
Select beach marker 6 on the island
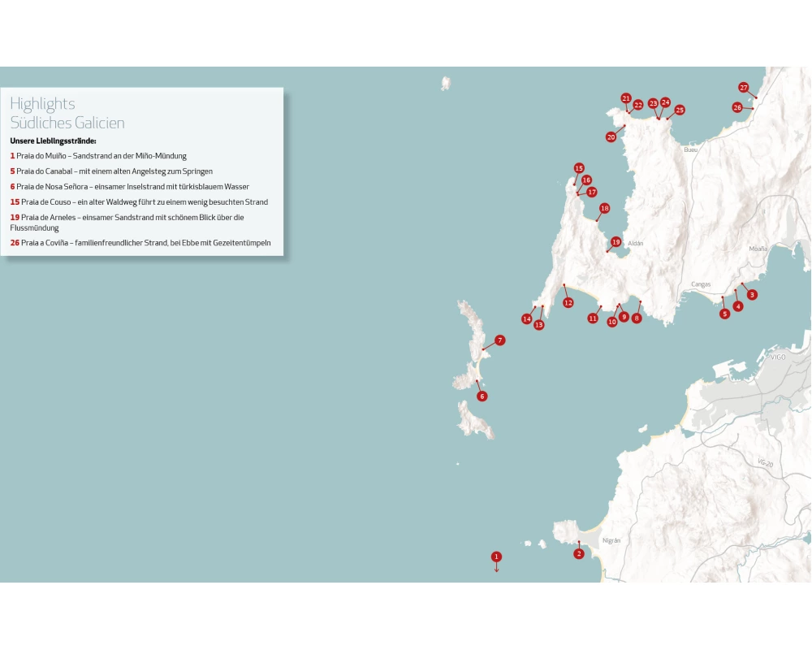click(x=482, y=396)
